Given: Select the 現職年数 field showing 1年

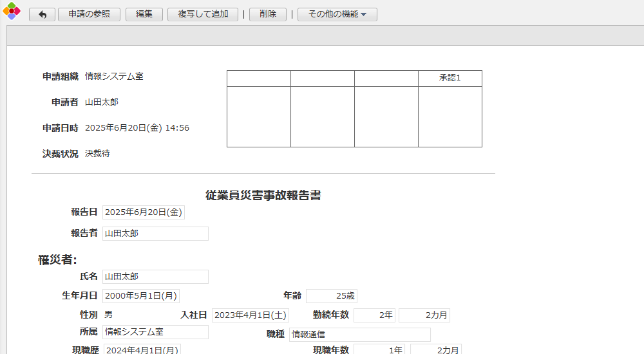Looking at the screenshot, I should click(379, 350).
